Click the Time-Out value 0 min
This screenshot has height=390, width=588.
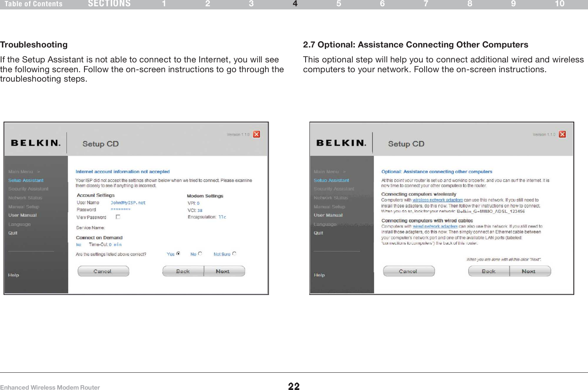point(115,244)
